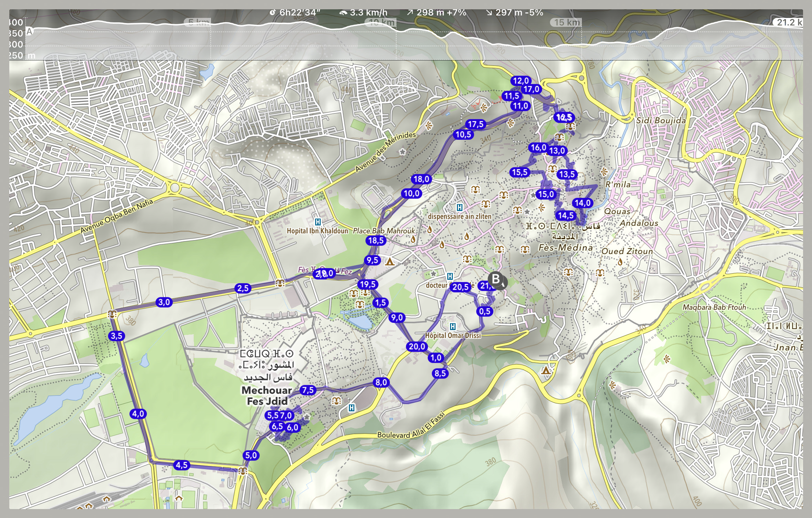Screen dimensions: 812x518
Task: Click water drop icon near Oued Zitoun
Action: (x=620, y=262)
